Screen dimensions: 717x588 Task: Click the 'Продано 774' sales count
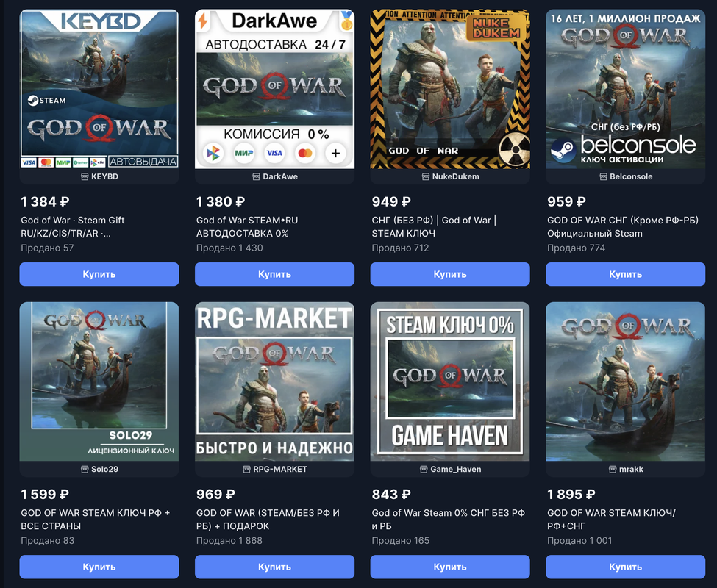(576, 248)
